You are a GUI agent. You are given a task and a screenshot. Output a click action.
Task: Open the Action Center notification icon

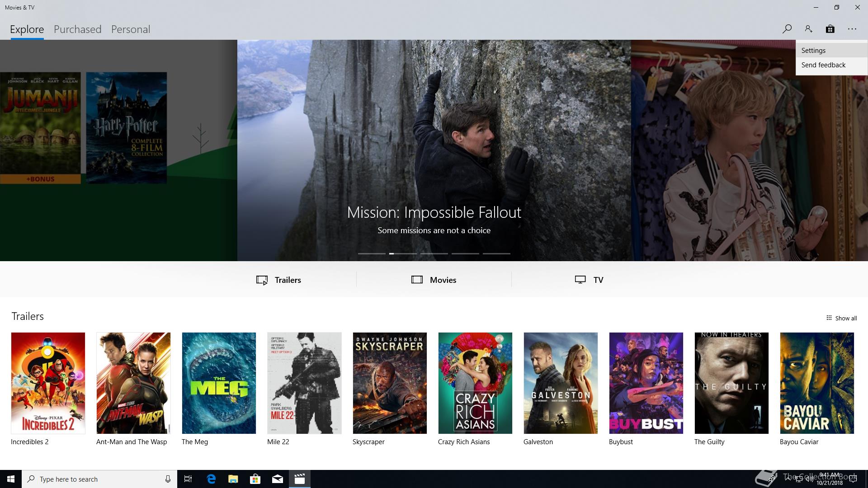point(853,479)
